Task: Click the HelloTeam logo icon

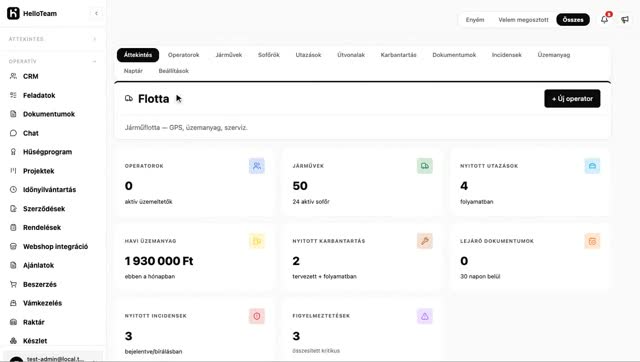Action: click(x=13, y=13)
